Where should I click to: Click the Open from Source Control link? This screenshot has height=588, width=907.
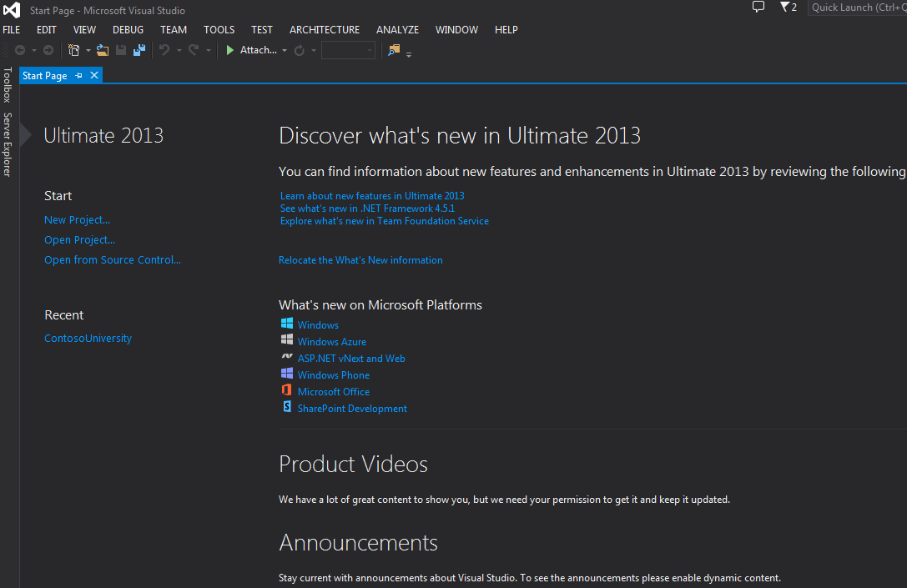coord(113,259)
